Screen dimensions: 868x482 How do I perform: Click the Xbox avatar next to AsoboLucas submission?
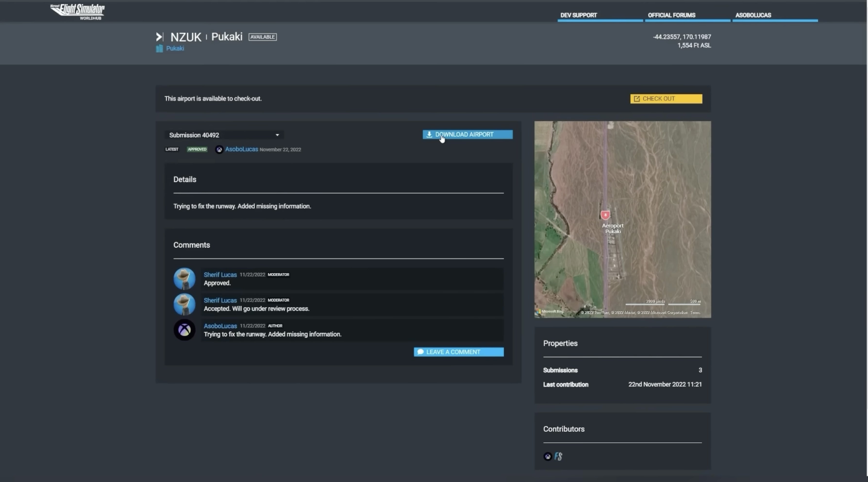pos(219,150)
